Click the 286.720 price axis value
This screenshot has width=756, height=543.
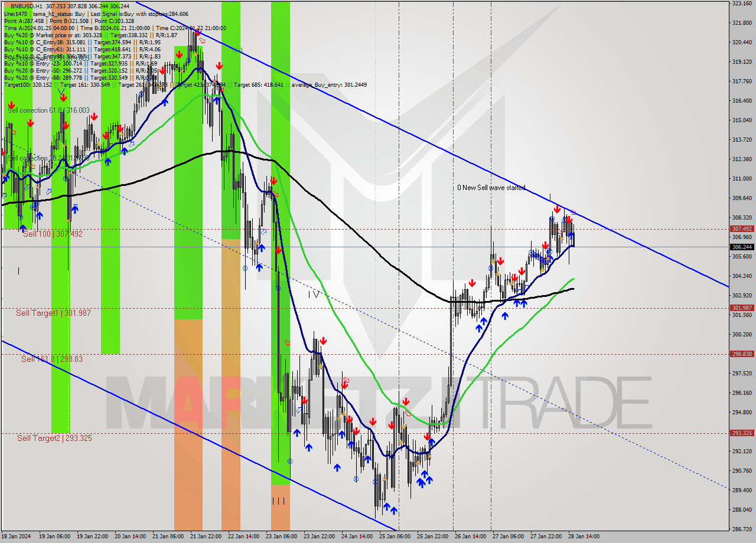pyautogui.click(x=742, y=529)
